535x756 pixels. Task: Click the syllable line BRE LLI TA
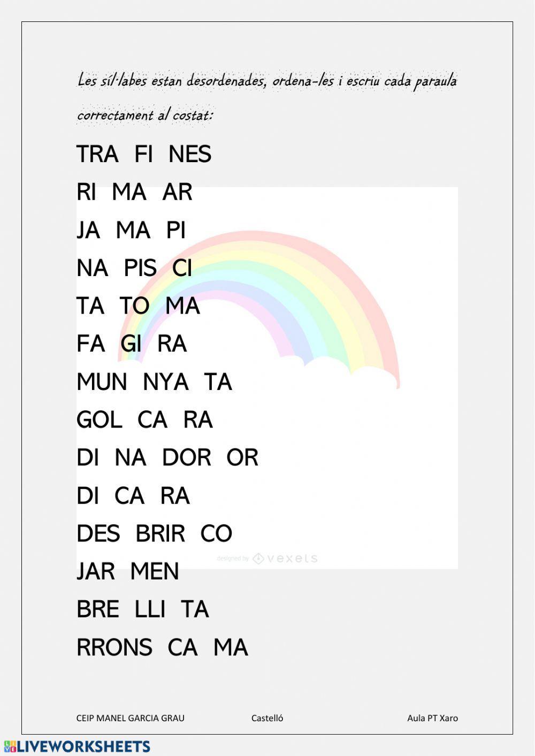(142, 609)
